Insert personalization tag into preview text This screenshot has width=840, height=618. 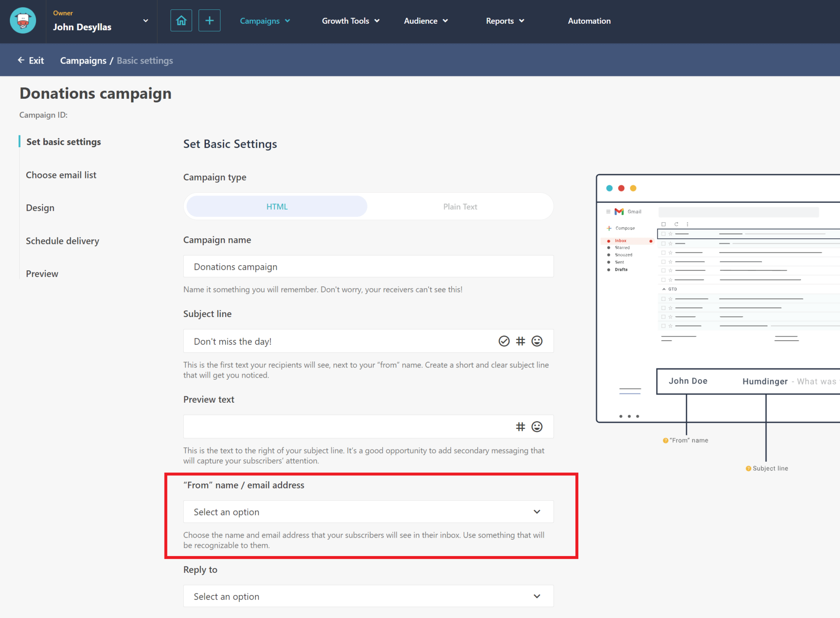point(520,426)
